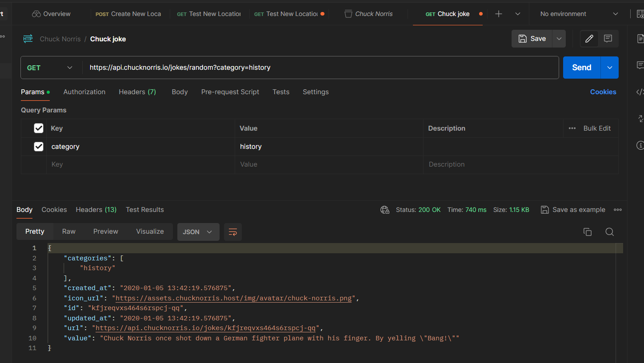The image size is (644, 363).
Task: Click the category key cell
Action: pos(140,147)
